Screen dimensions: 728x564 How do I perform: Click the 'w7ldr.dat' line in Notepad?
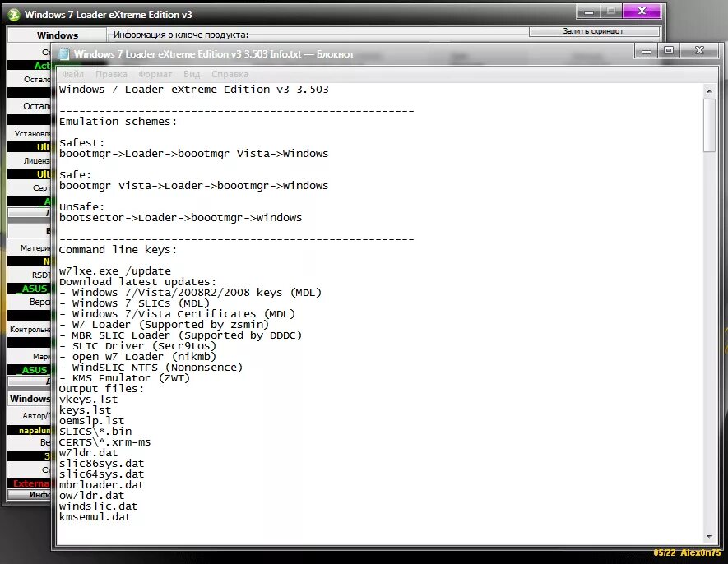click(88, 453)
